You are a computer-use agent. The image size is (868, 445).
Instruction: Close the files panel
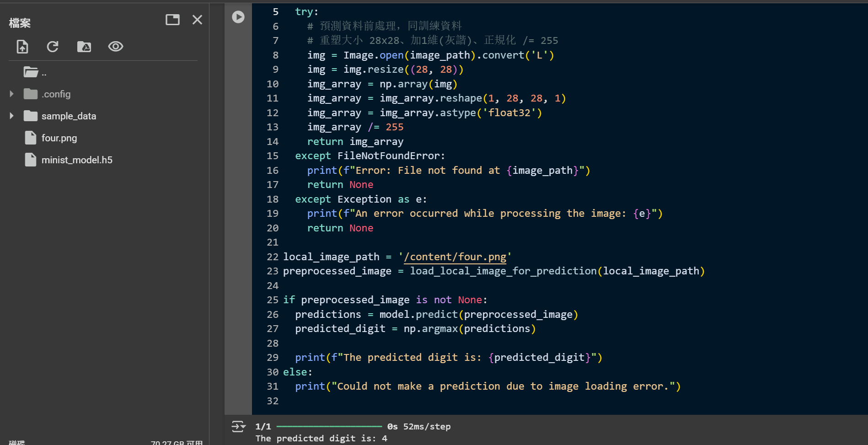[x=197, y=20]
